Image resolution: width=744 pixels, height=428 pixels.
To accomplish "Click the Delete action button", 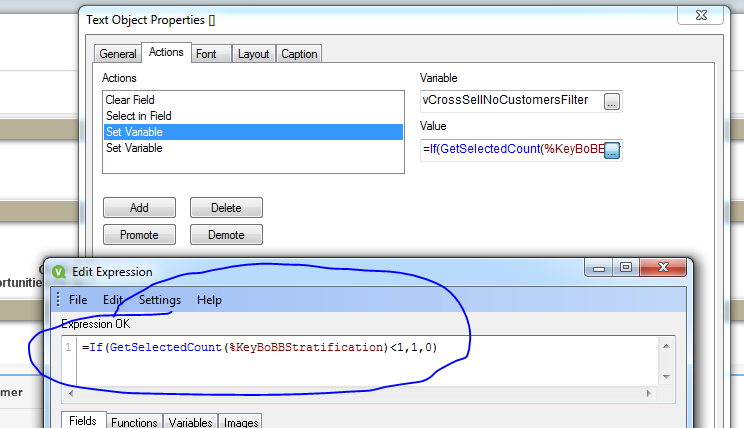I will click(226, 208).
